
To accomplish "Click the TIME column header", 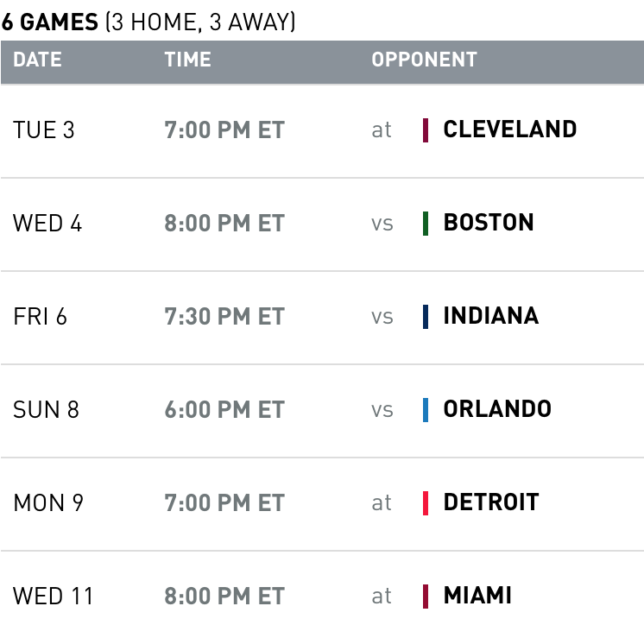I will coord(187,60).
